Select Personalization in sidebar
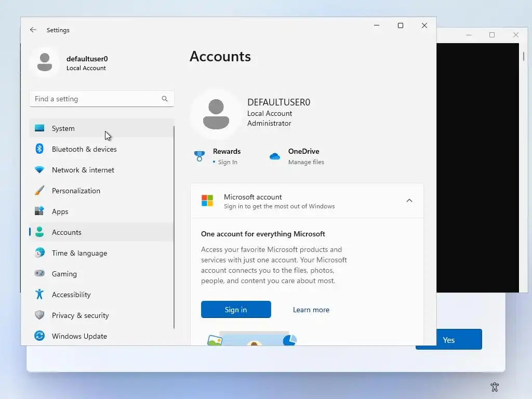The height and width of the screenshot is (399, 532). [x=101, y=190]
